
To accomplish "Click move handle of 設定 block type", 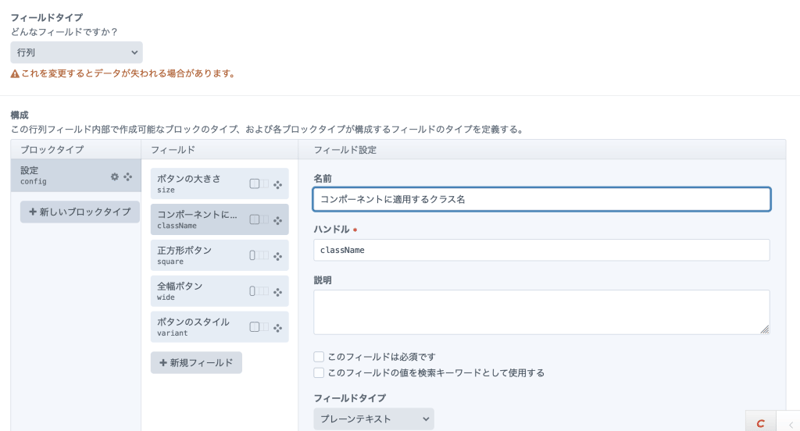I will (x=128, y=177).
